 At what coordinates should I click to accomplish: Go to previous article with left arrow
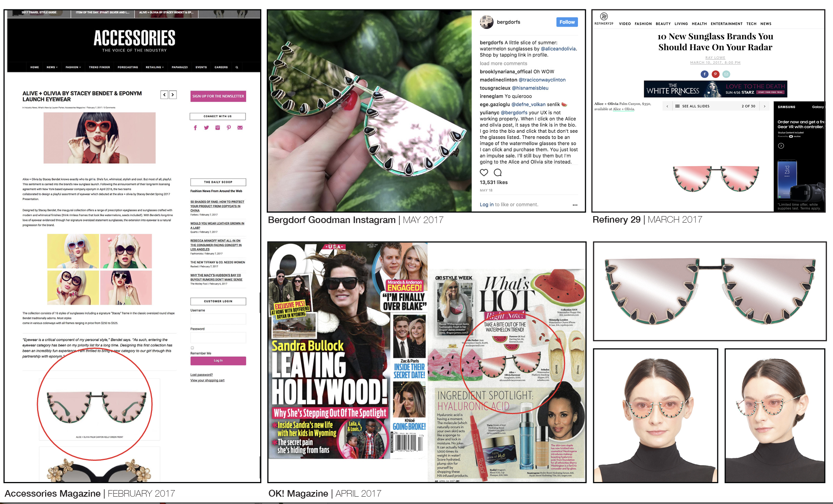pos(164,95)
